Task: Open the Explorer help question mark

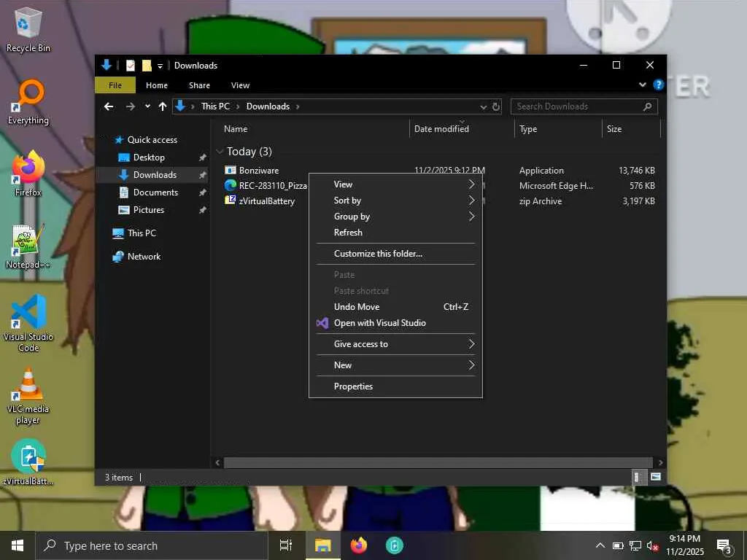Action: [659, 85]
